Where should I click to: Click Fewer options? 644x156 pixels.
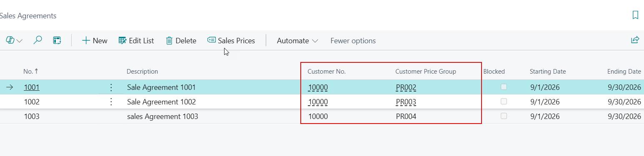pyautogui.click(x=353, y=40)
